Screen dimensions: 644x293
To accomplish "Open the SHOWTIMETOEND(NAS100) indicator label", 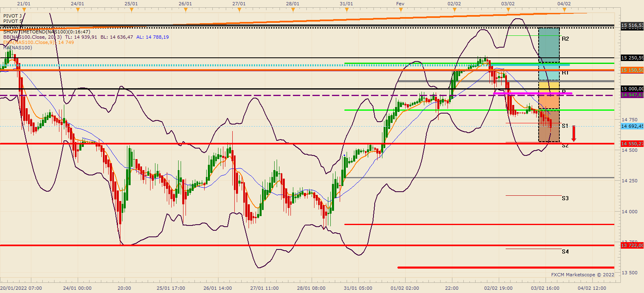I will 47,32.
